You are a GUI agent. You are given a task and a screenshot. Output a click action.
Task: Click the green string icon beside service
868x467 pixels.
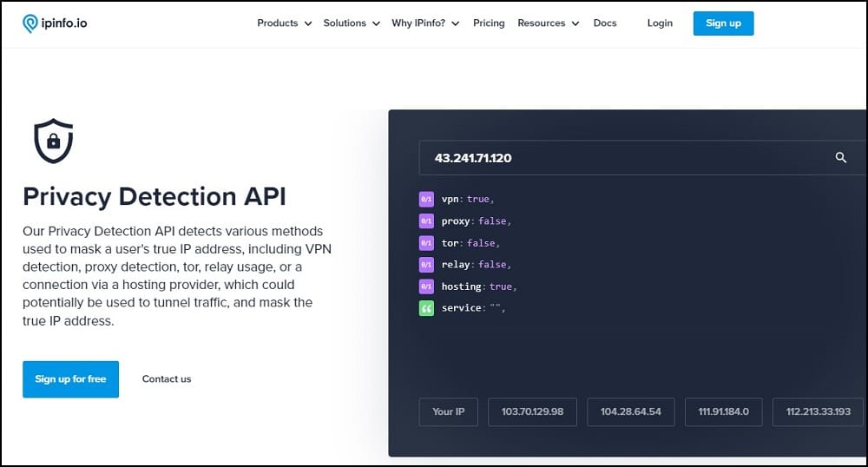(426, 308)
